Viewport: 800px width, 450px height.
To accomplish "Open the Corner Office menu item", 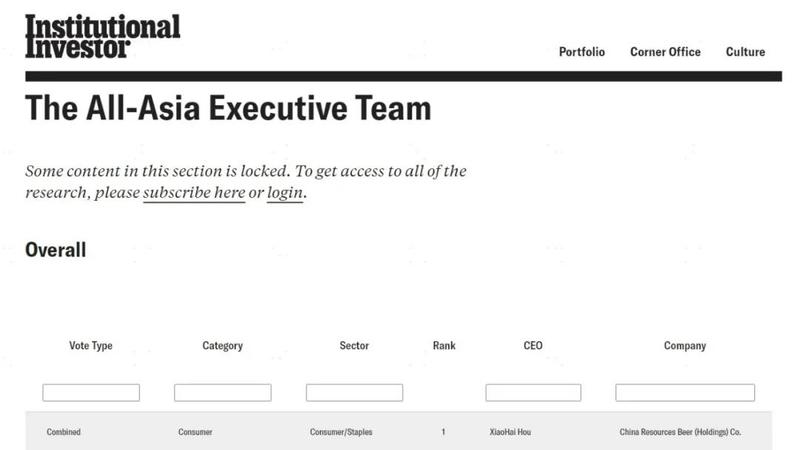I will pyautogui.click(x=665, y=52).
